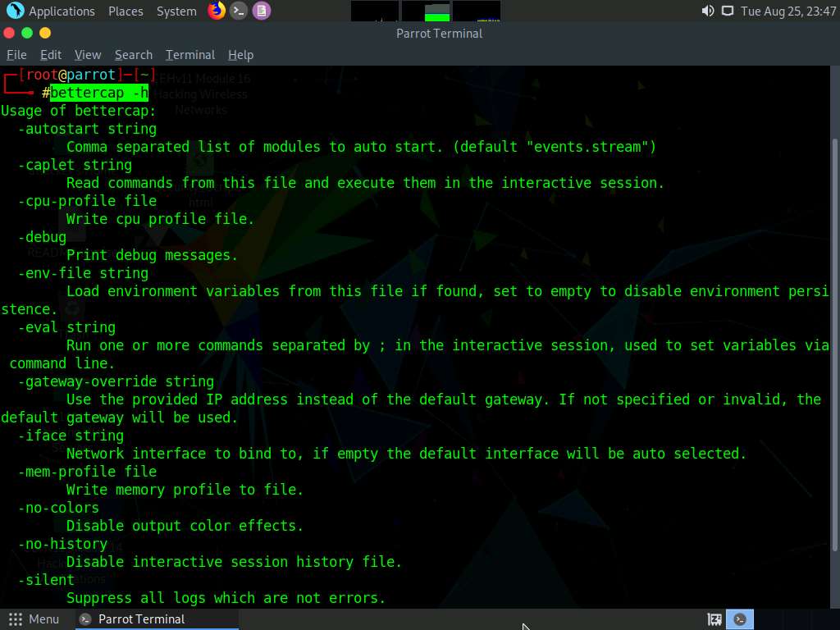The height and width of the screenshot is (630, 840).
Task: Click the highlighted 'bettercap -h' command
Action: click(x=99, y=93)
